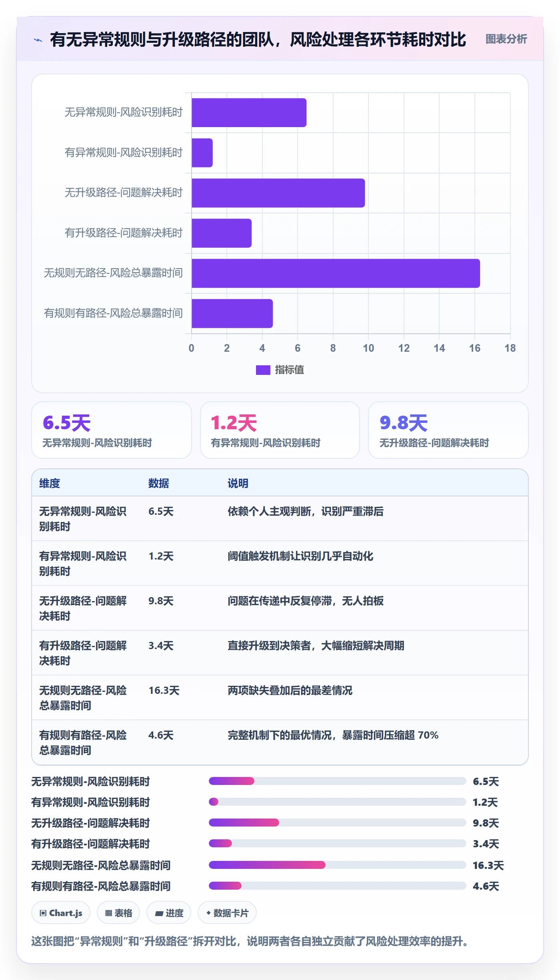560x980 pixels.
Task: Click the text 直接升级到决策者，大幅缩短解决周期
Action: point(316,645)
